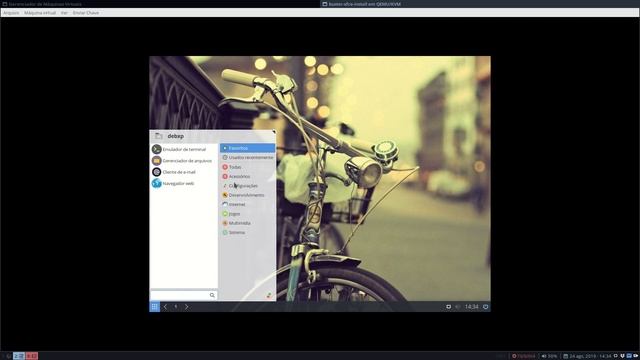640x360 pixels.
Task: Open the Enviar Chave menu
Action: [86, 13]
